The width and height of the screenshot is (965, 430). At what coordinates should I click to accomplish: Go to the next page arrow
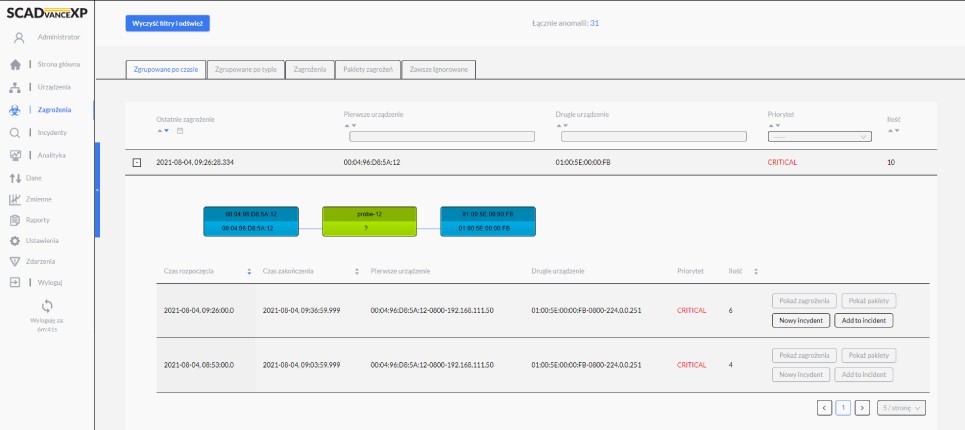pos(862,408)
